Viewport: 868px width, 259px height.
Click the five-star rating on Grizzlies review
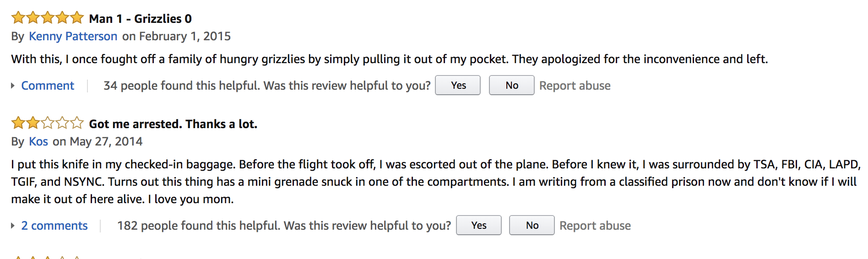click(x=48, y=18)
